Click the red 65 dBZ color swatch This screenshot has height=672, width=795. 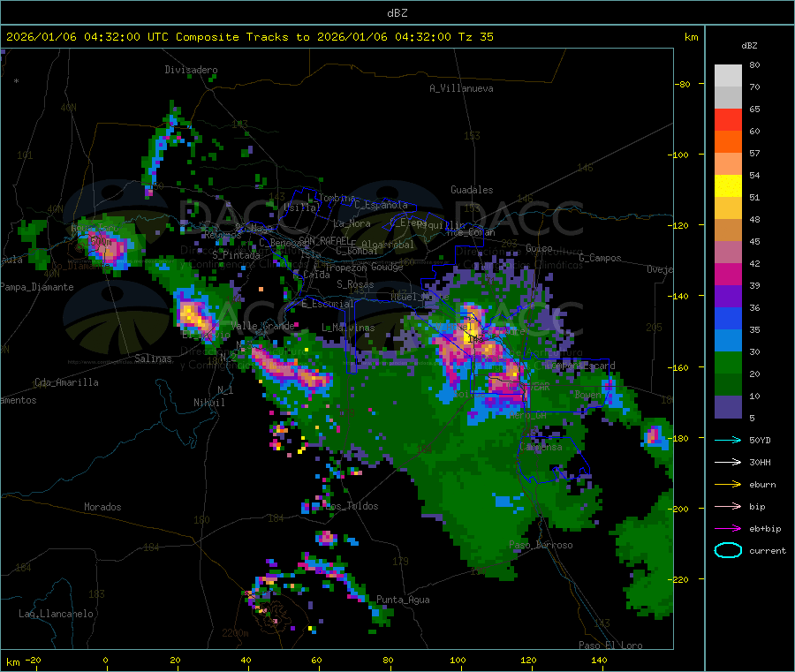(x=728, y=119)
